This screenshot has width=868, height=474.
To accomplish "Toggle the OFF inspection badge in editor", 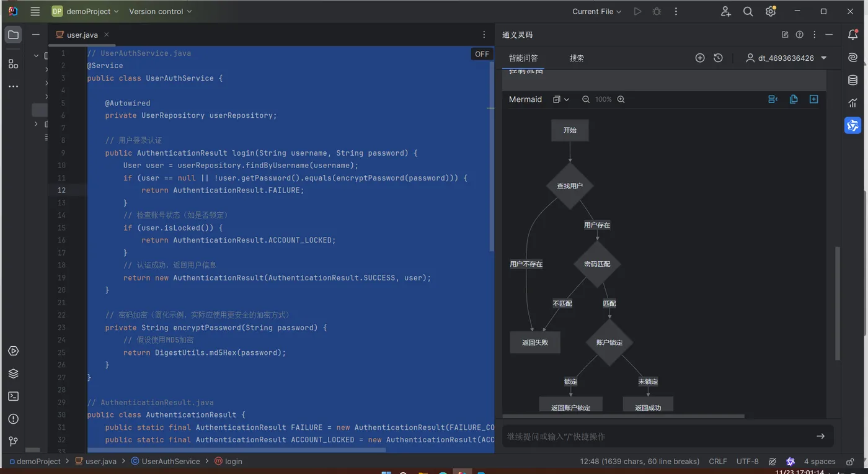I will click(x=482, y=54).
